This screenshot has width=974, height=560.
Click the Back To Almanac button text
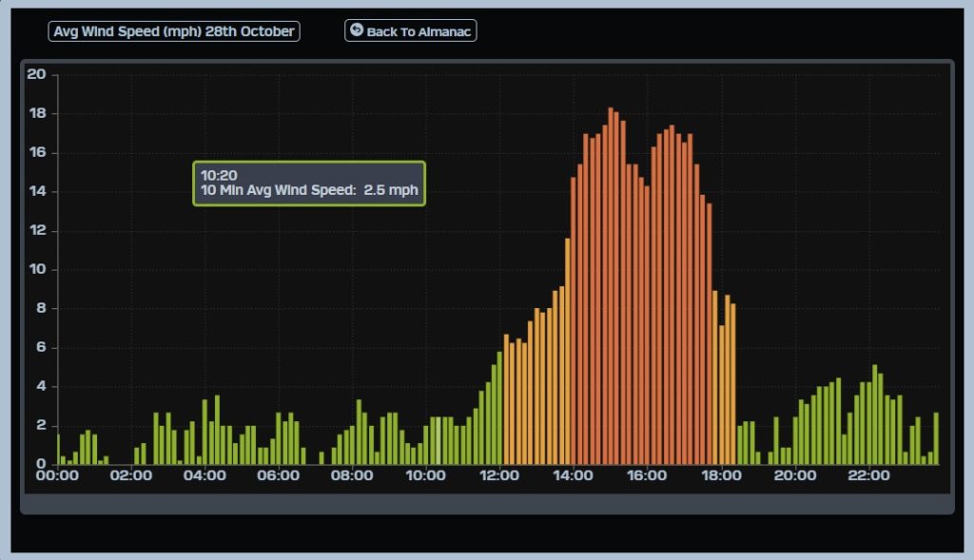point(419,31)
